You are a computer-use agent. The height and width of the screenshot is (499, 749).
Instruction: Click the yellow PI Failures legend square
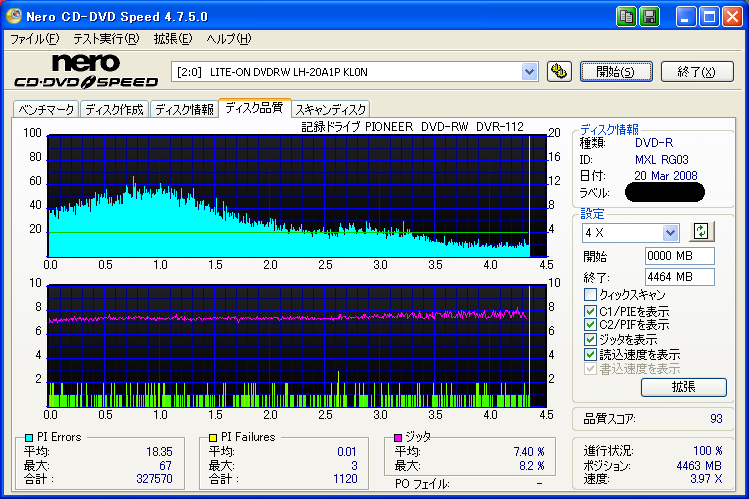tap(213, 437)
